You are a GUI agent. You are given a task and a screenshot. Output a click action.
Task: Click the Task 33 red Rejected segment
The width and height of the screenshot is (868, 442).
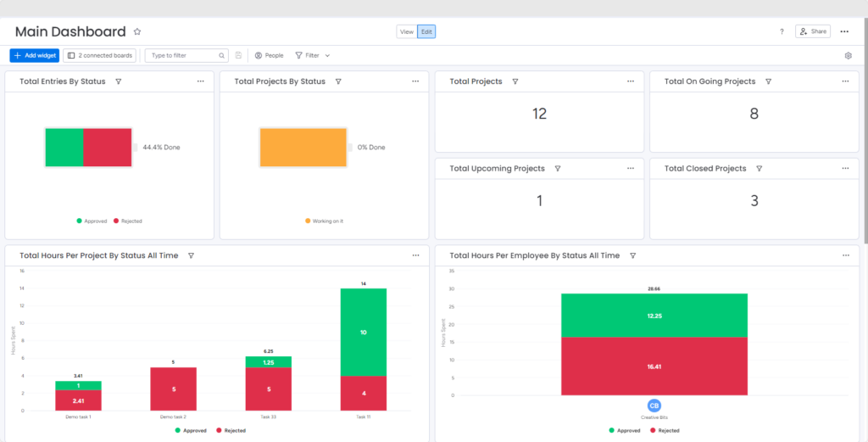point(269,389)
